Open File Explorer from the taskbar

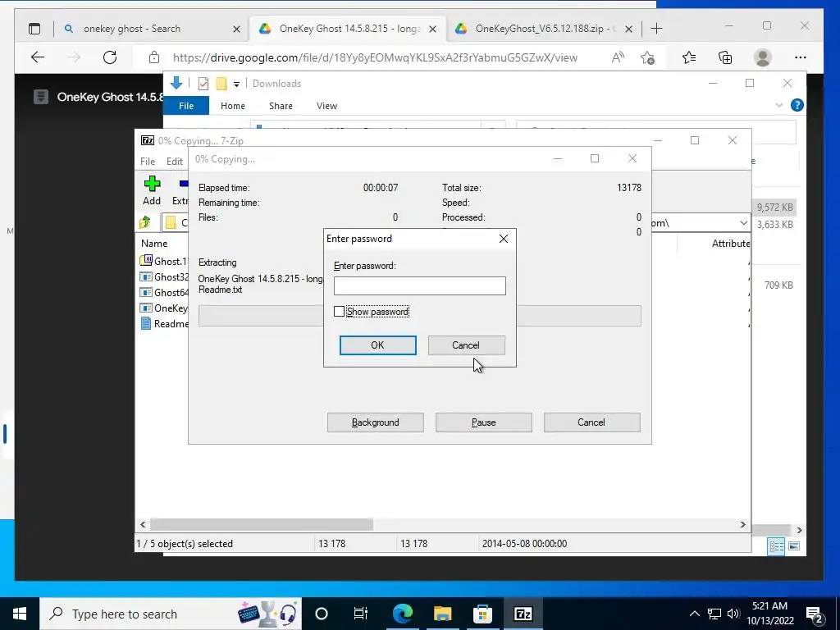pyautogui.click(x=442, y=614)
